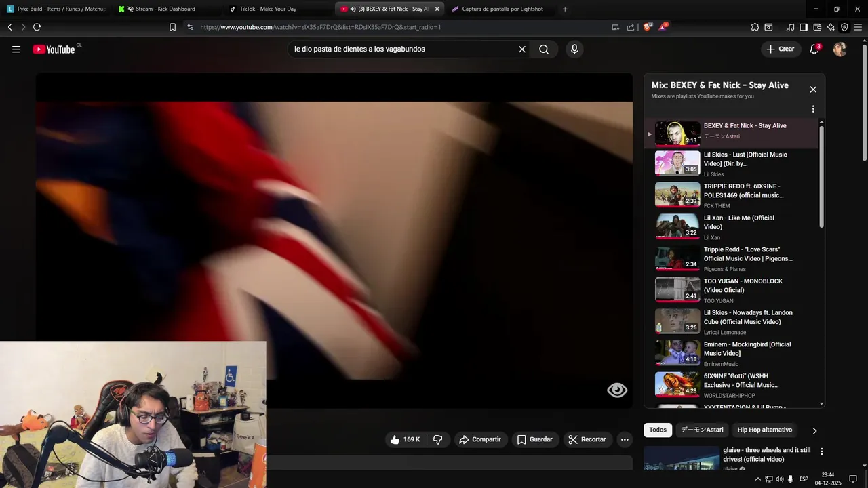Switch to Pyke Build tab
This screenshot has height=488, width=868.
[x=56, y=9]
